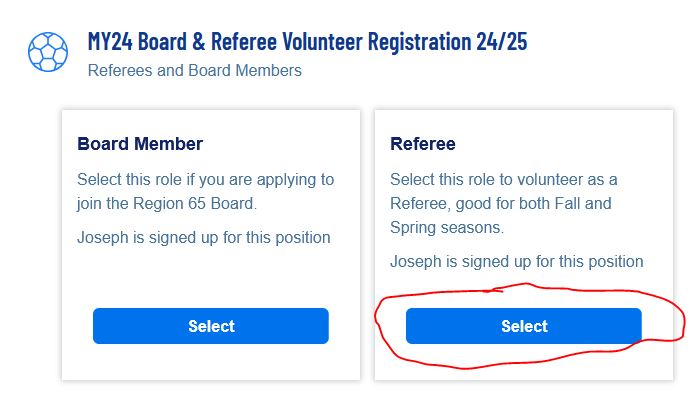Click the "Board Member" card title
This screenshot has width=698, height=404.
coord(140,144)
